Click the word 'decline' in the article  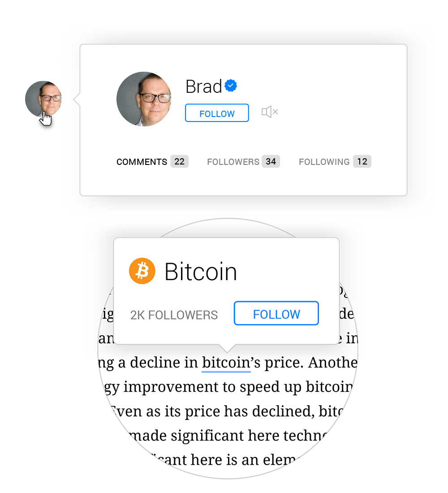click(x=155, y=363)
